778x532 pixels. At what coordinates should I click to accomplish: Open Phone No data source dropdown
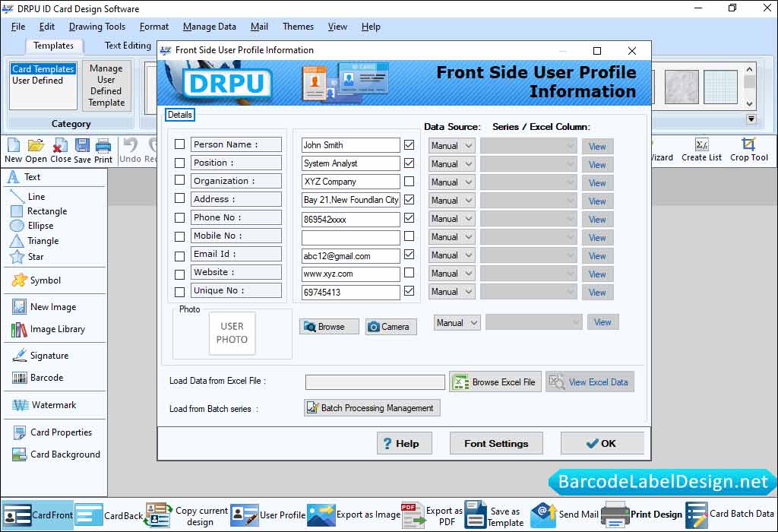point(451,219)
